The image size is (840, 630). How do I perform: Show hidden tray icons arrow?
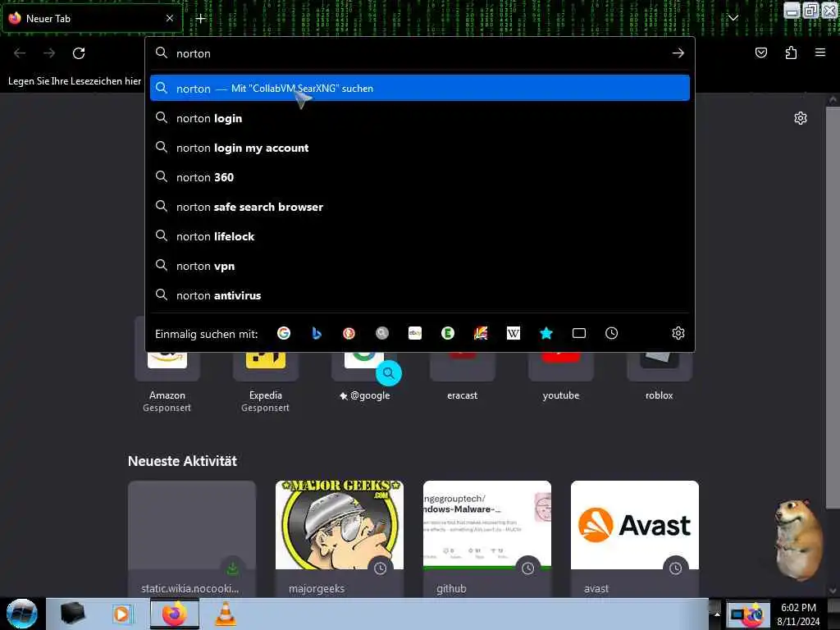pyautogui.click(x=716, y=614)
